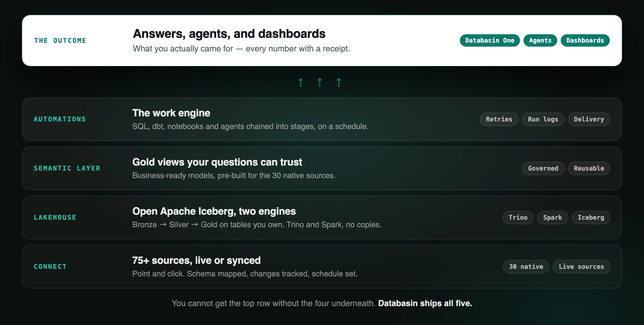This screenshot has width=644, height=325.
Task: Click the LAKEHOUSE label
Action: [x=55, y=217]
